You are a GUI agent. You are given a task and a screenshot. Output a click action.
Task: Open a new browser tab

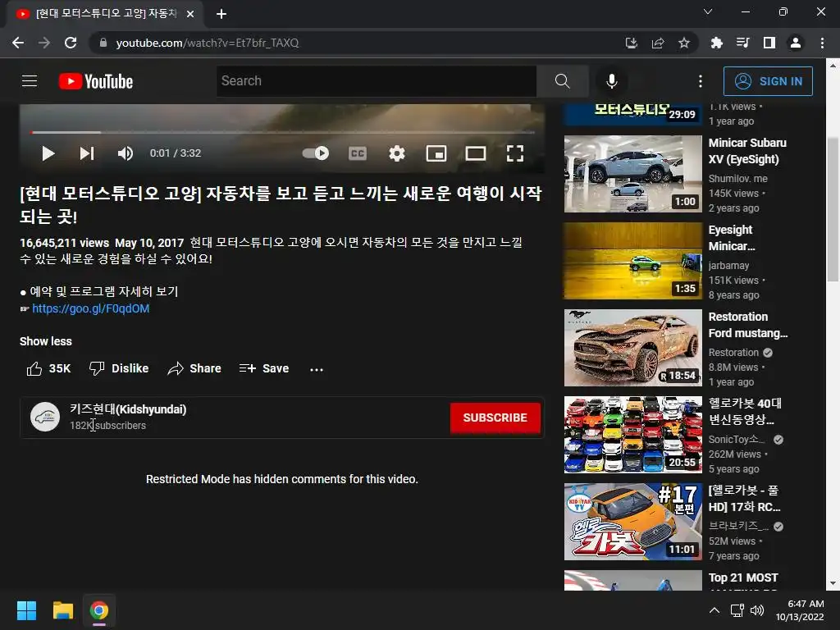point(221,14)
